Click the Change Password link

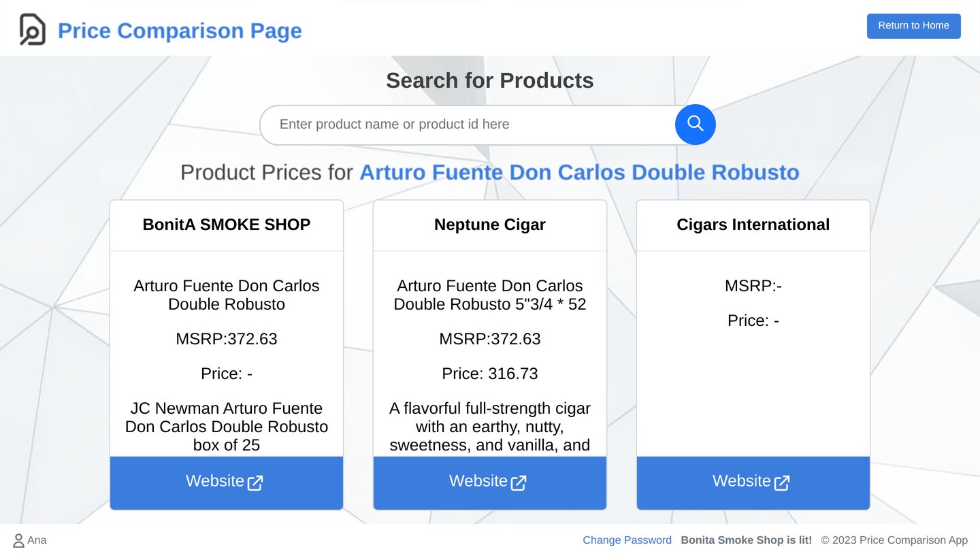(627, 540)
